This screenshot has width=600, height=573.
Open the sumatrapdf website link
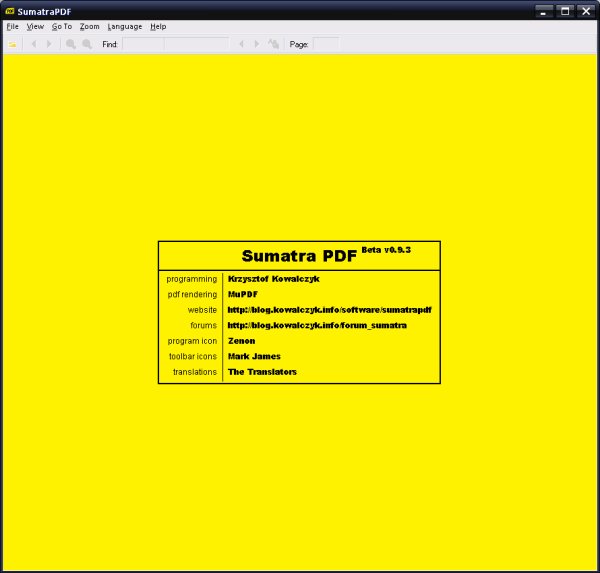329,310
